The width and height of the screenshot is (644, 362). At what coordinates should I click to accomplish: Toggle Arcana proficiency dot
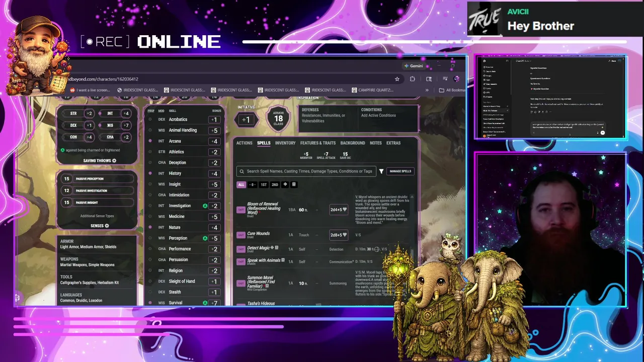[150, 141]
